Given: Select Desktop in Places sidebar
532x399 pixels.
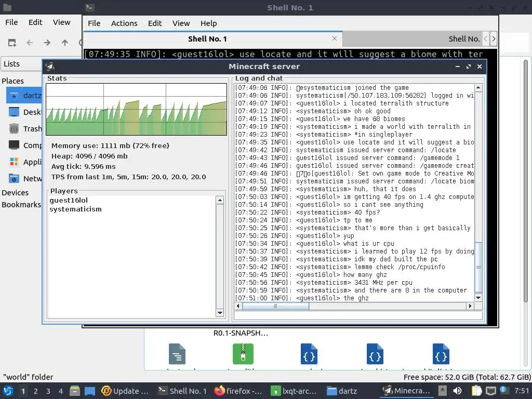Looking at the screenshot, I should coord(24,112).
